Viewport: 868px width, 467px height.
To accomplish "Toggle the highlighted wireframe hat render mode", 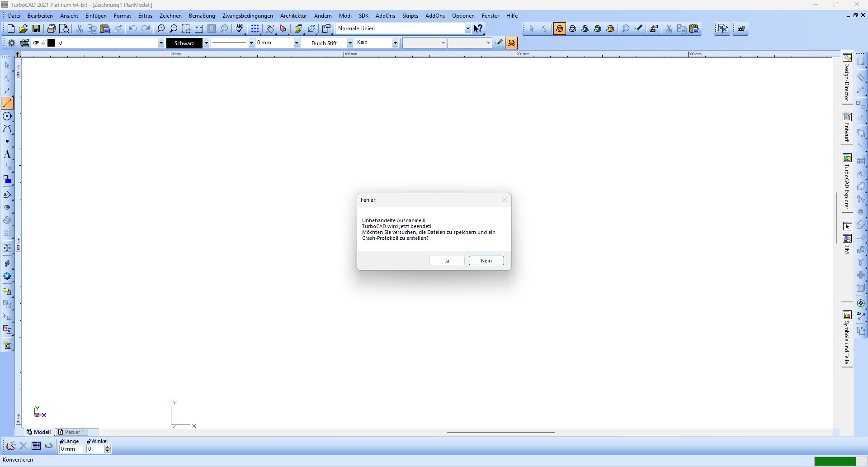I will [560, 29].
